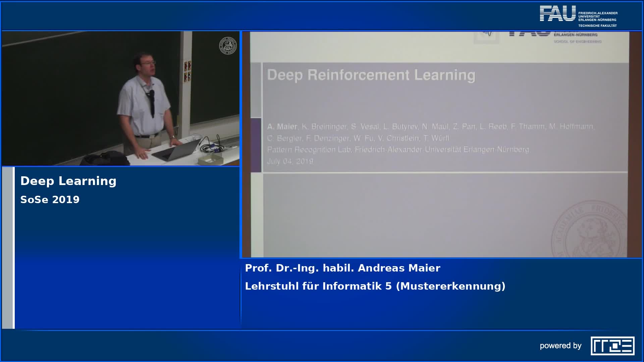Click the Technische Fakultät label in header
Image resolution: width=644 pixels, height=362 pixels.
(x=597, y=25)
